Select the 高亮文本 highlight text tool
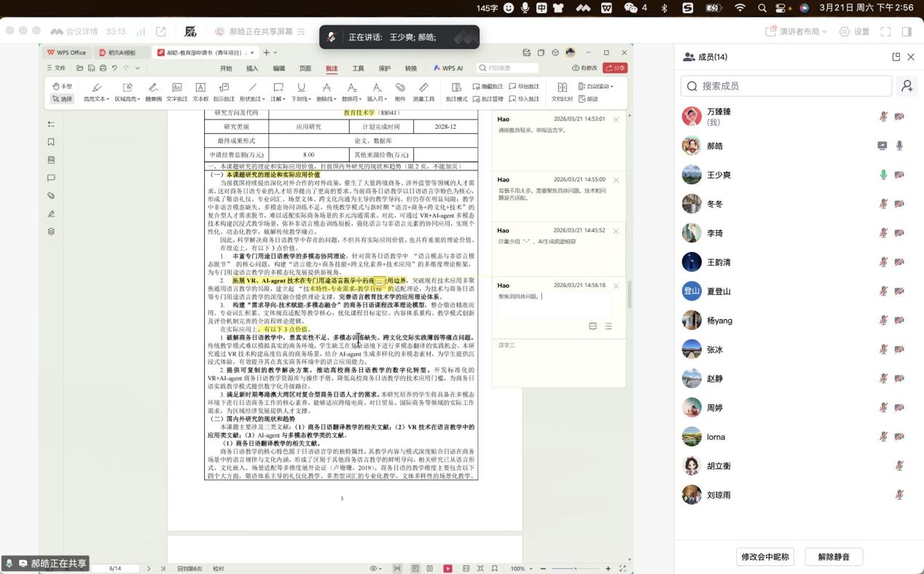 click(95, 91)
